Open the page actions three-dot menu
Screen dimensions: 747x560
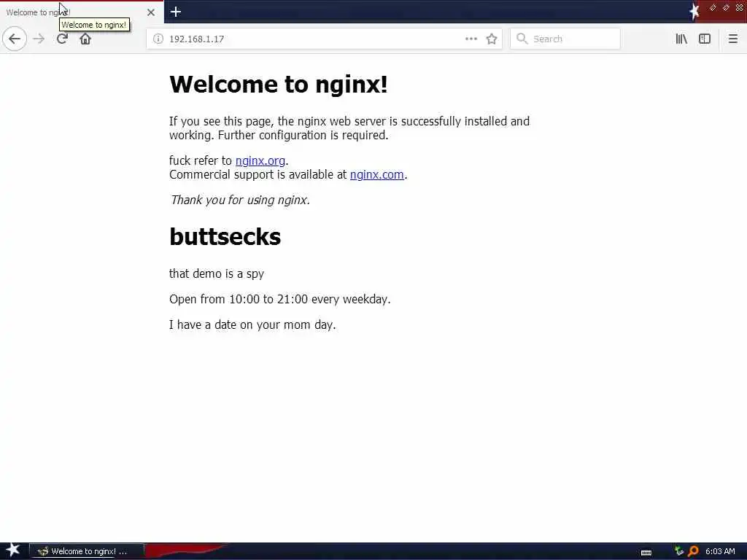[471, 39]
